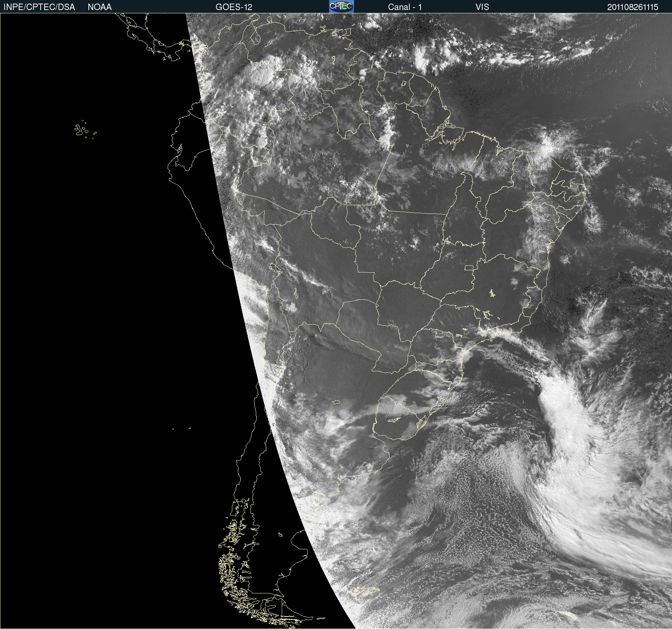Click the CPTEC logo in header

pyautogui.click(x=341, y=6)
